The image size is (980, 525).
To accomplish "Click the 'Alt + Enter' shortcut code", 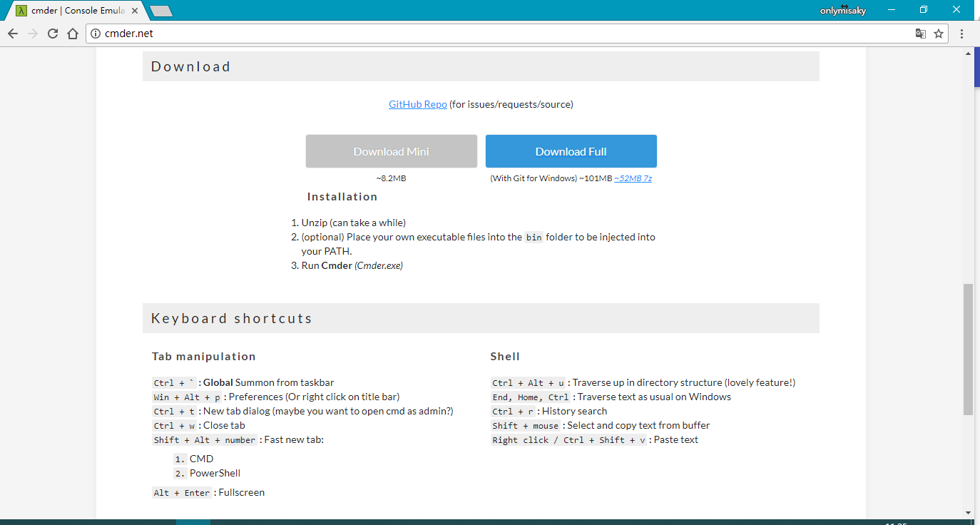I will (x=182, y=493).
